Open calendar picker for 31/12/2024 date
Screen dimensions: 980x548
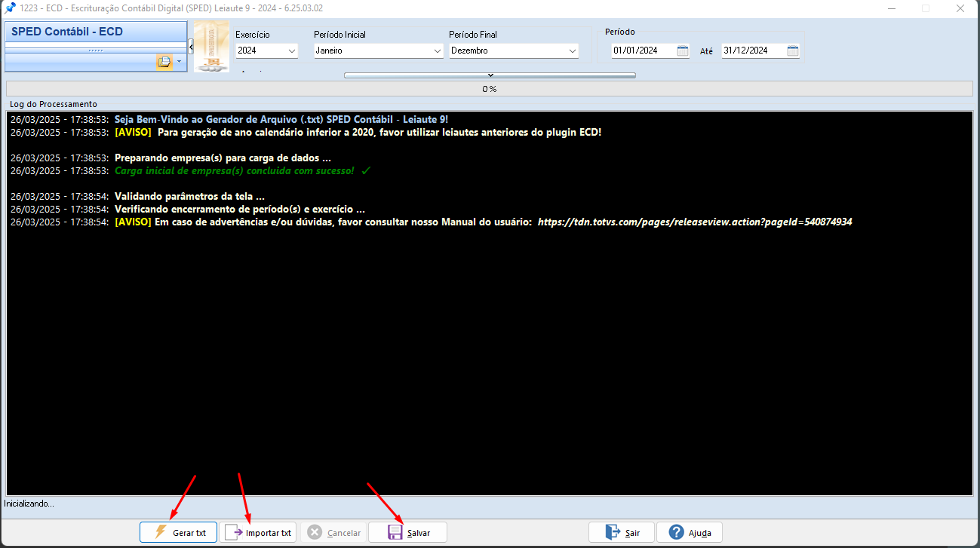tap(793, 51)
